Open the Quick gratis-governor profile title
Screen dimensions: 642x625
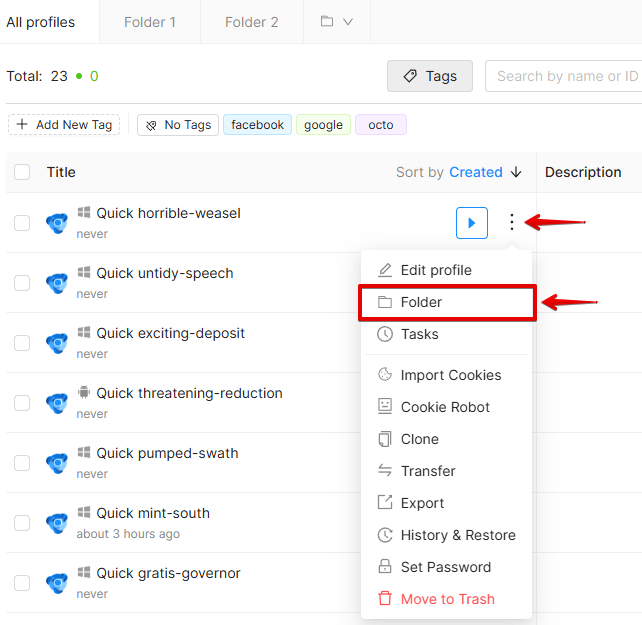pos(168,573)
